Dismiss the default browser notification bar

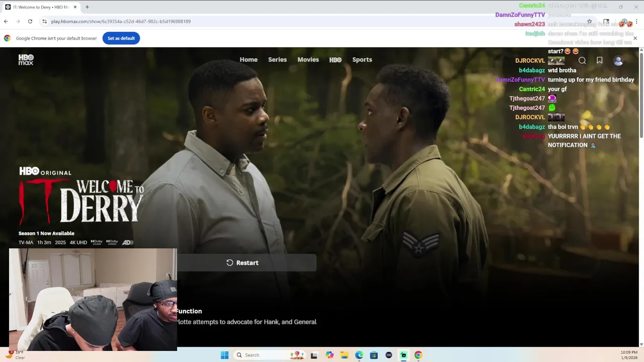[x=635, y=38]
